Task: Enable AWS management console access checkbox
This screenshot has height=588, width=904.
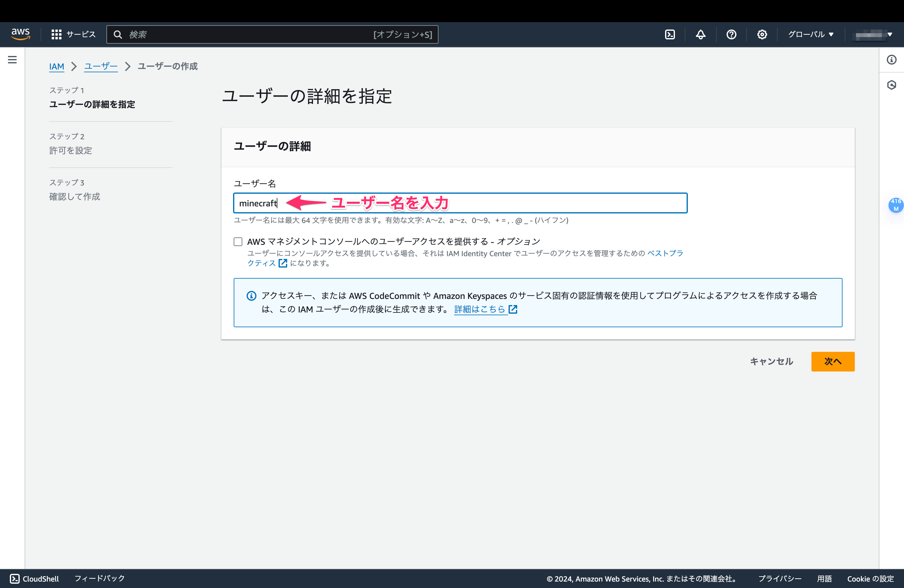Action: (x=238, y=241)
